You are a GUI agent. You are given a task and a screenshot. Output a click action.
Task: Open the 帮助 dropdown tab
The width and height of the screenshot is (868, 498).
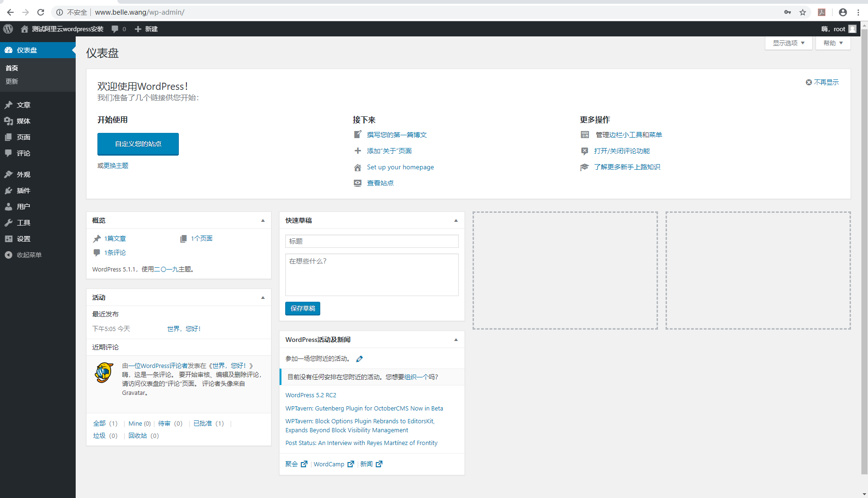833,43
